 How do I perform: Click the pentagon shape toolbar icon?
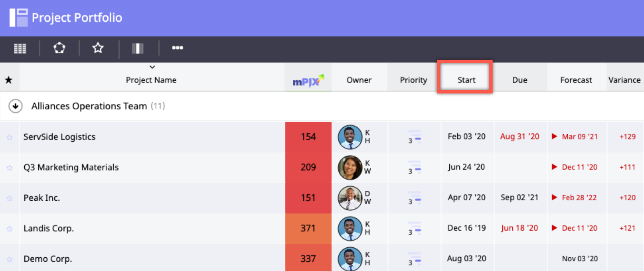tap(59, 48)
